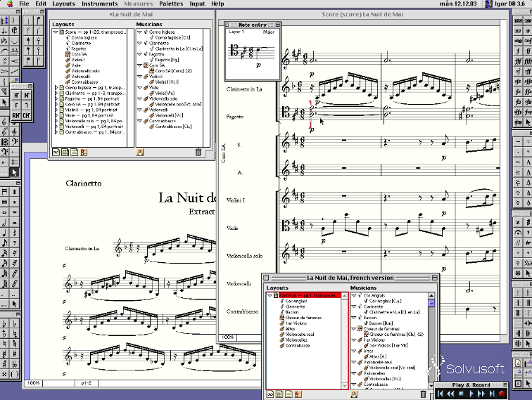
Task: Select the half note duration
Action: [4, 223]
